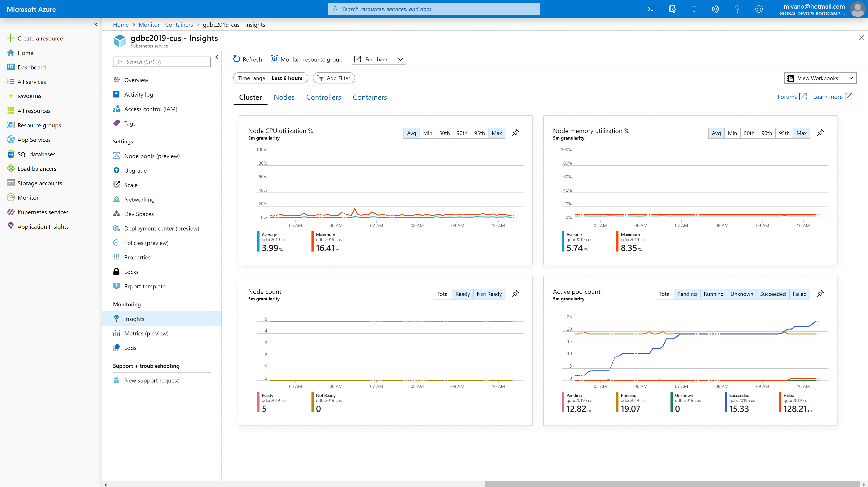Viewport: 868px width, 487px height.
Task: Open Cloud Shell from top bar
Action: tap(650, 9)
